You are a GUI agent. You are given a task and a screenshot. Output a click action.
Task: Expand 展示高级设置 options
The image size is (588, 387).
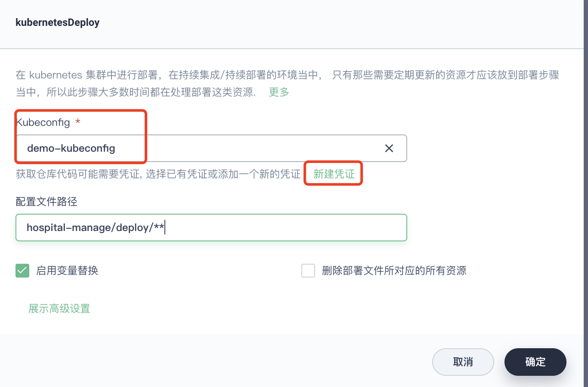pos(59,309)
